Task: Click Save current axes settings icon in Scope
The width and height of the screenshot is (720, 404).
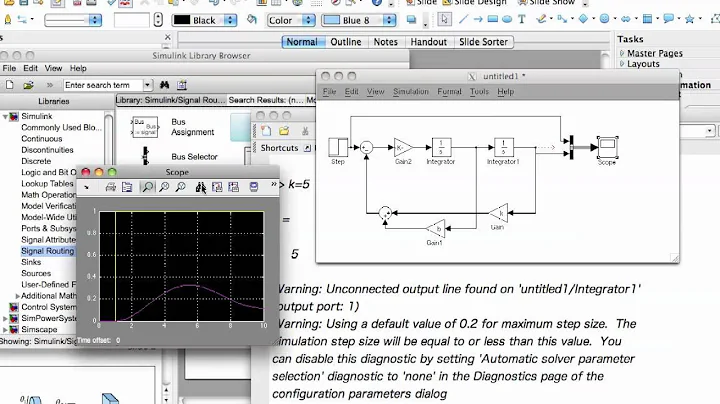Action: 217,187
